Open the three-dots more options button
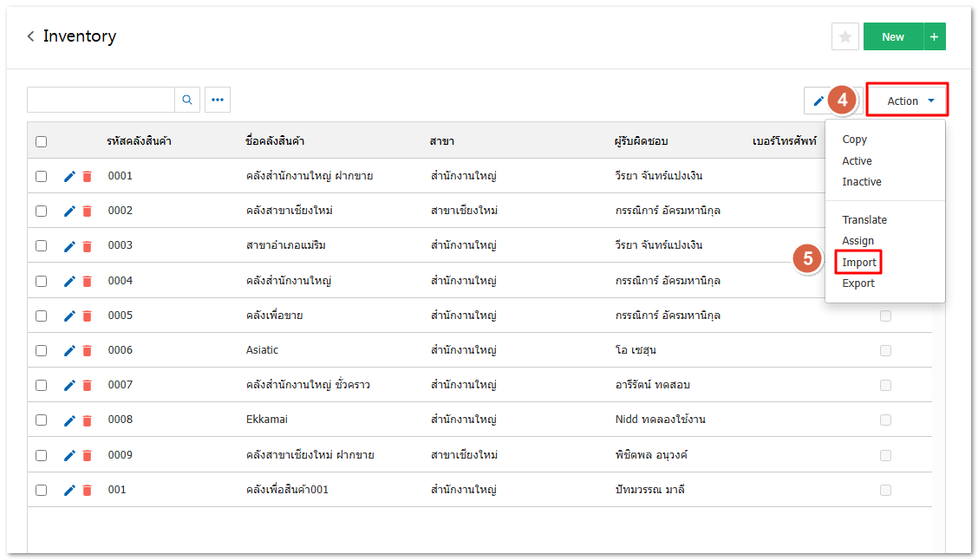The image size is (978, 560). [x=218, y=100]
